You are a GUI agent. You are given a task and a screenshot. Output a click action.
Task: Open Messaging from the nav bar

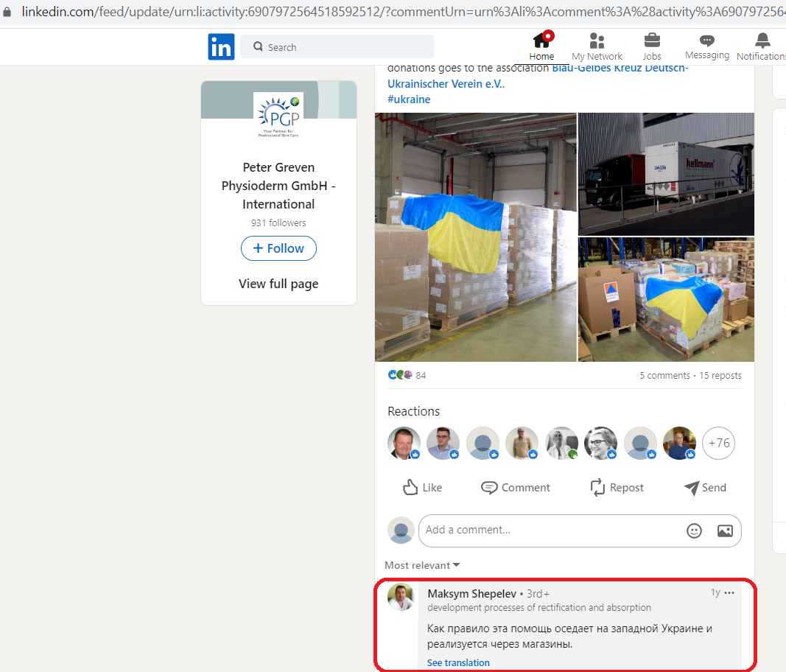(x=706, y=46)
